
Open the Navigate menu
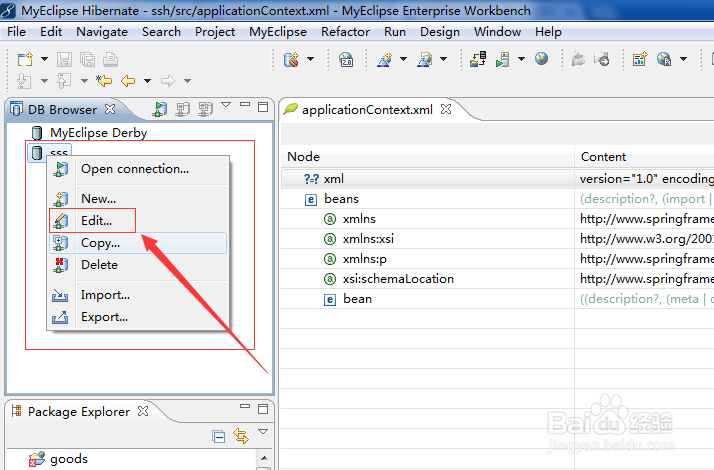[102, 32]
